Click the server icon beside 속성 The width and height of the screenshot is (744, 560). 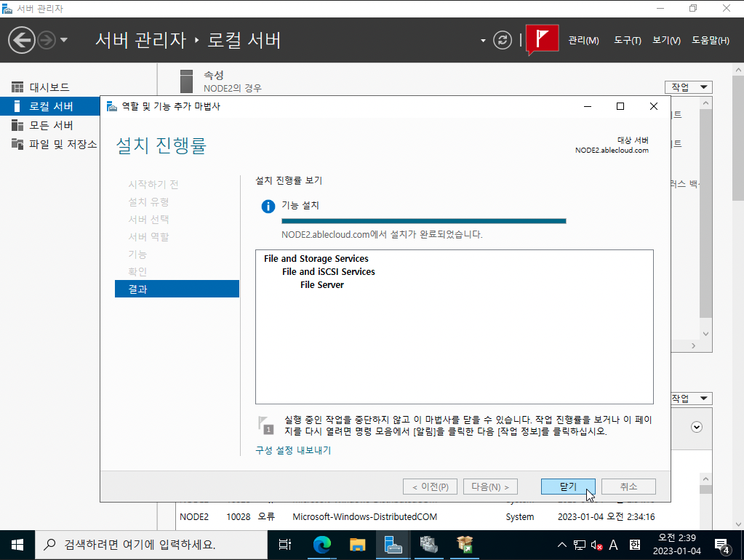click(x=186, y=81)
